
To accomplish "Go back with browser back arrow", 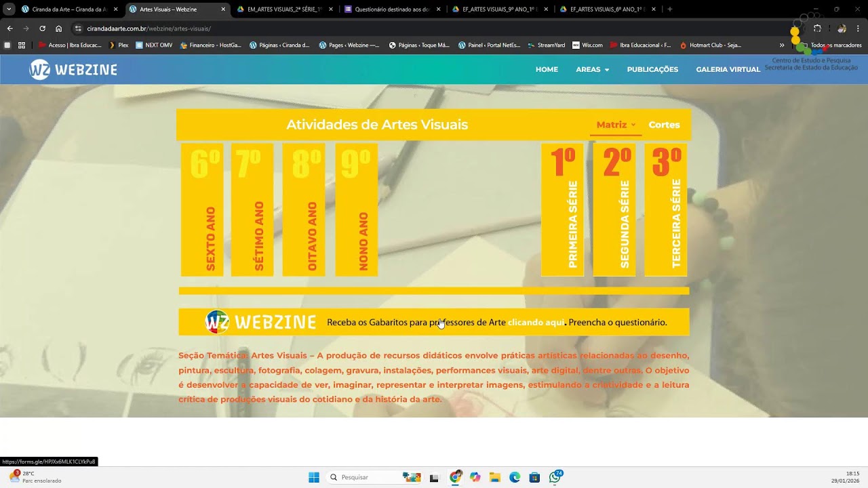I will (9, 28).
